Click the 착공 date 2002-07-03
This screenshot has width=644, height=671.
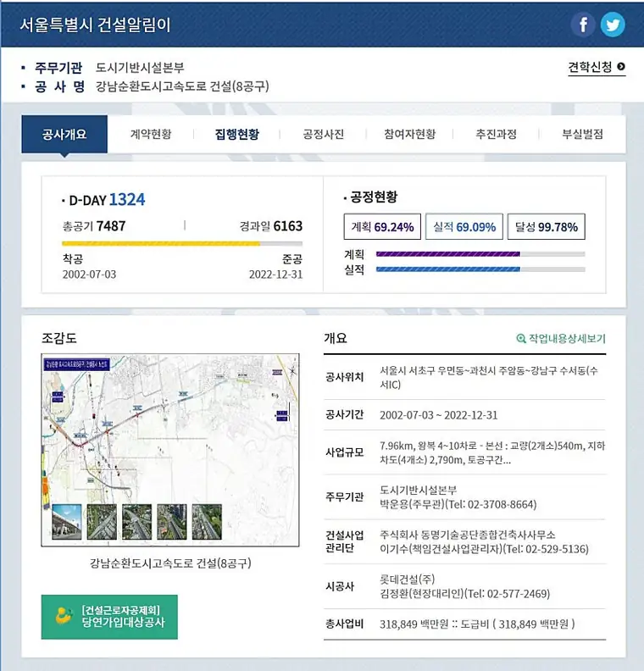[x=89, y=274]
